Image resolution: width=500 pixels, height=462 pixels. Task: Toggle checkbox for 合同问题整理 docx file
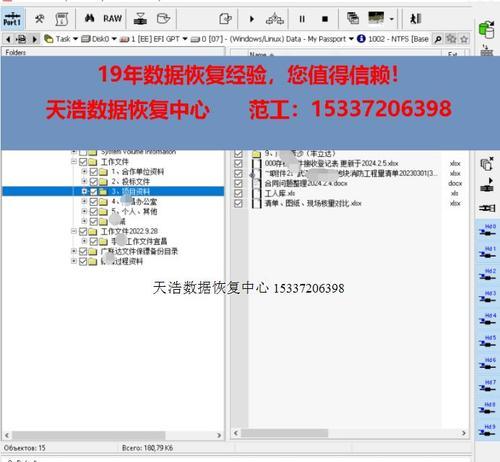pyautogui.click(x=238, y=183)
